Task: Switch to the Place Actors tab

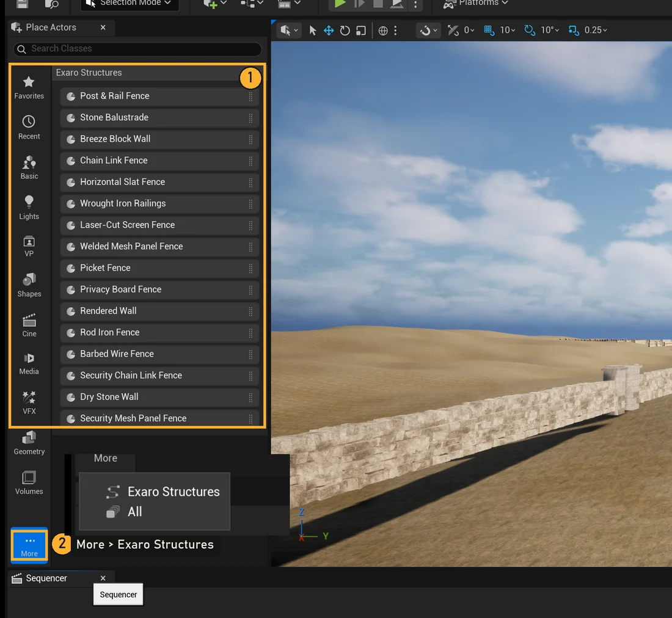Action: (51, 27)
